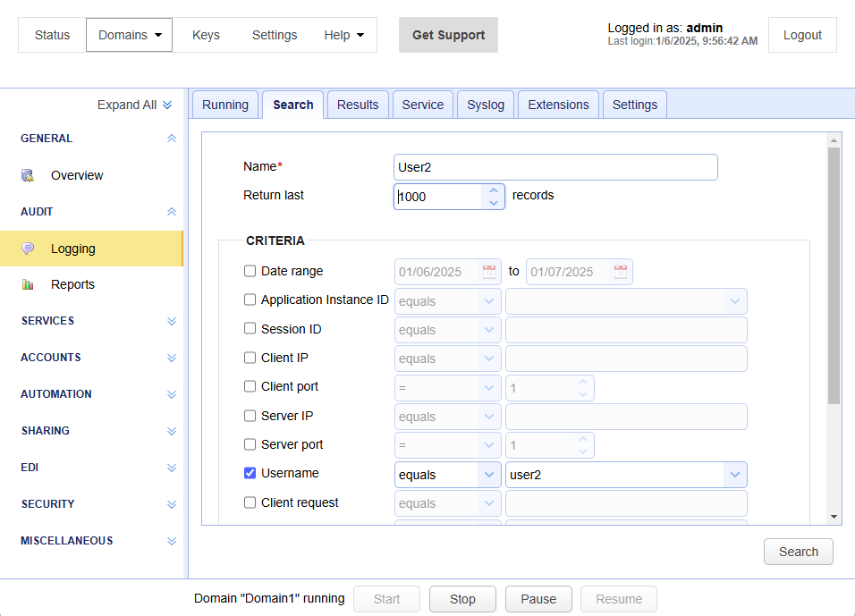This screenshot has height=616, width=855.
Task: Open the start date calendar picker
Action: [x=489, y=272]
